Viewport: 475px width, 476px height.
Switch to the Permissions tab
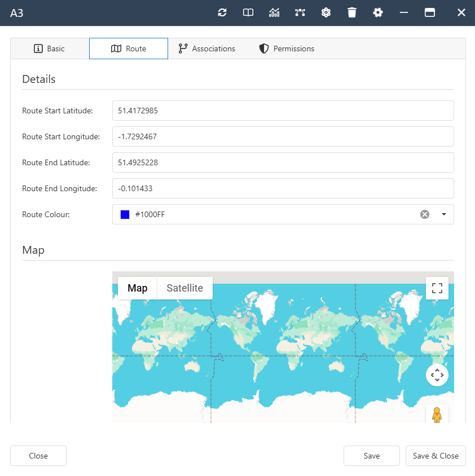coord(286,49)
